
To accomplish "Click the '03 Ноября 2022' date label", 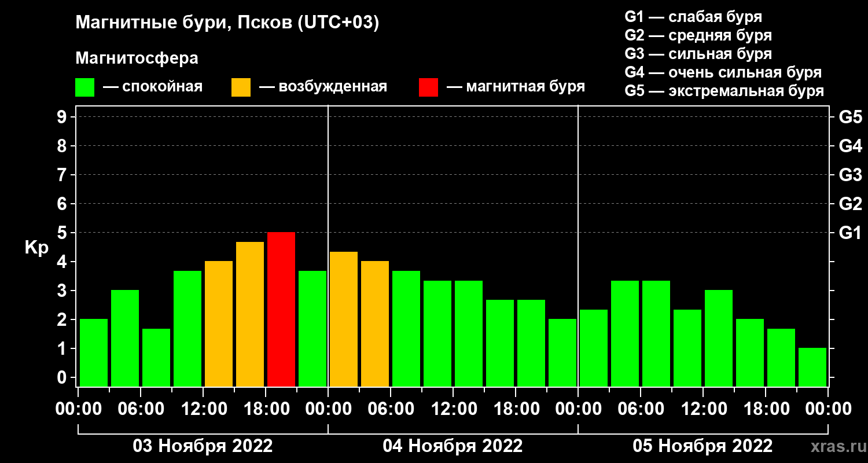I will coord(203,446).
